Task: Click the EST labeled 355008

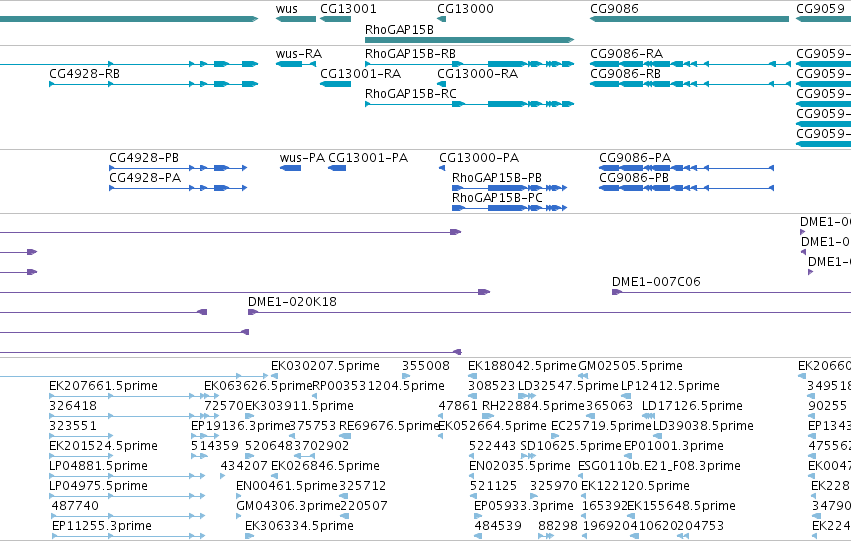Action: click(426, 366)
